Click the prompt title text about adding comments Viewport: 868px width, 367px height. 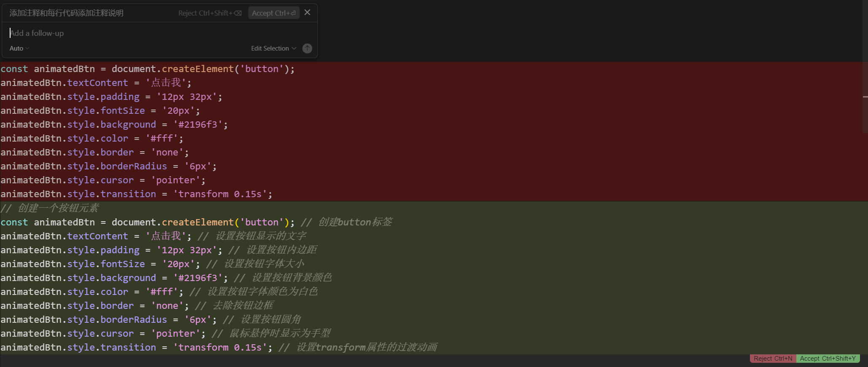coord(67,13)
